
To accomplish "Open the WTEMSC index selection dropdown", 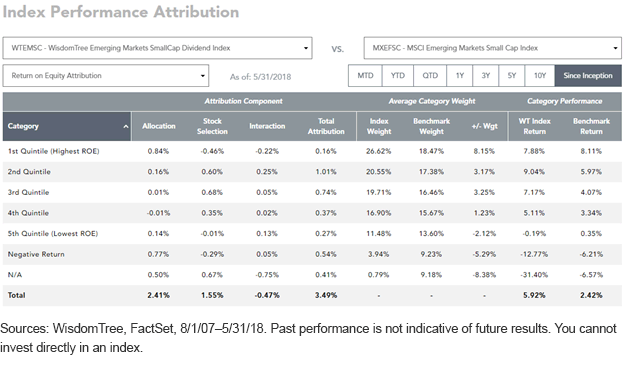I will [157, 48].
